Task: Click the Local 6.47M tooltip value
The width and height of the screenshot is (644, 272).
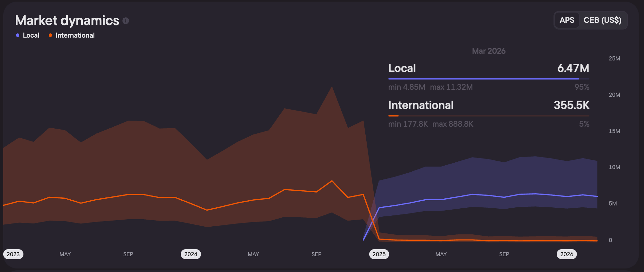Action: 573,68
